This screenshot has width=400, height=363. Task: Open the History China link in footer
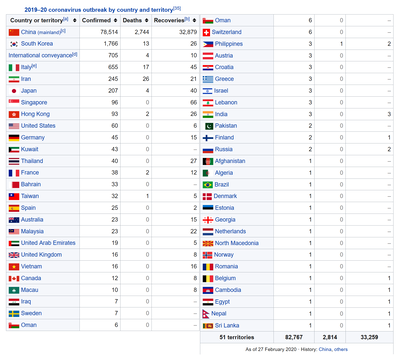pos(325,349)
